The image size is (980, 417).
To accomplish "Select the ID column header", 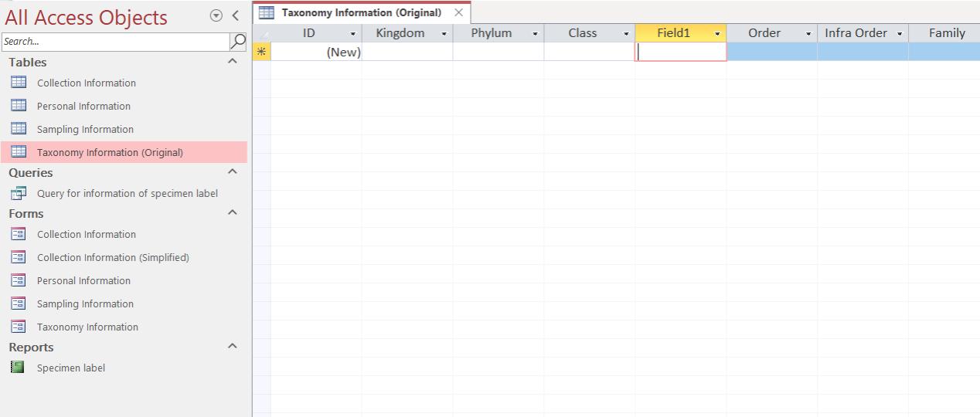I will [x=316, y=33].
